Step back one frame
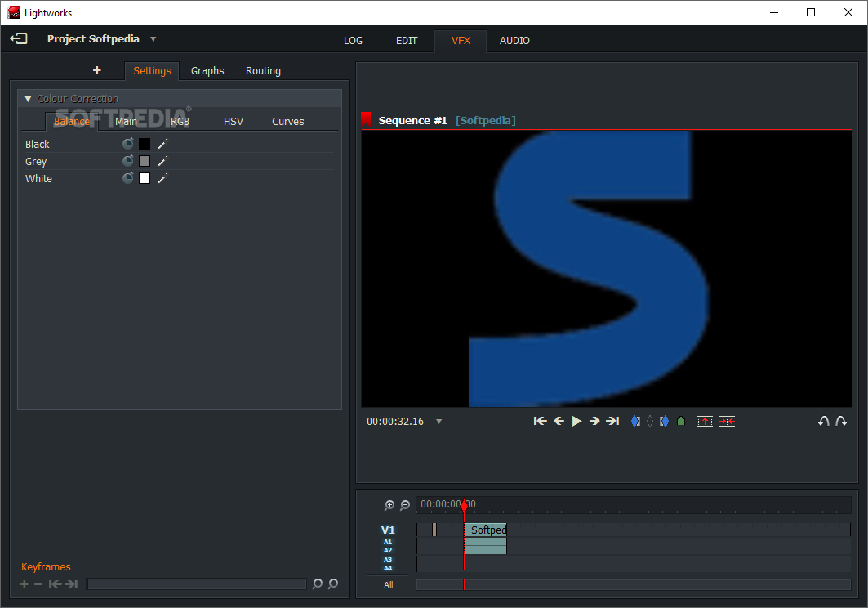This screenshot has height=608, width=868. 559,421
